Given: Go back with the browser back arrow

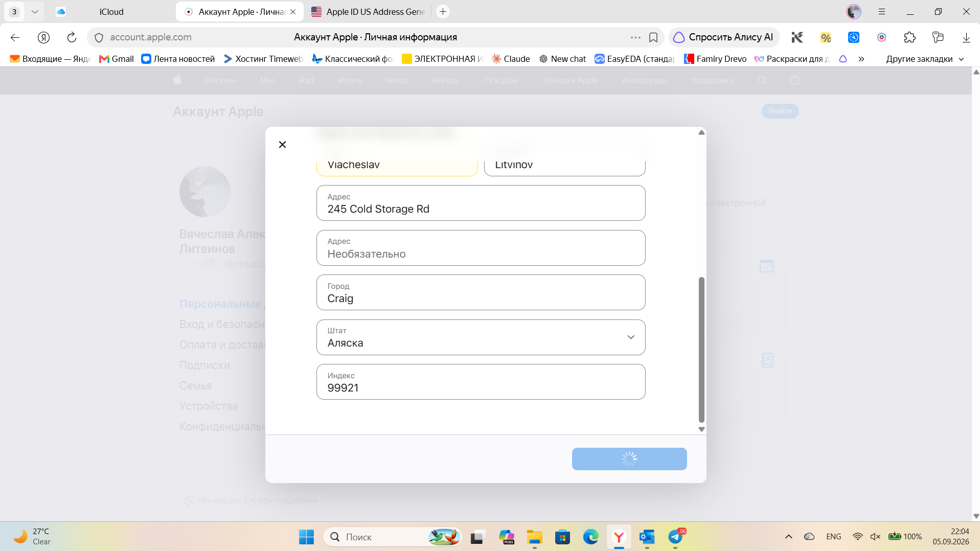Looking at the screenshot, I should click(15, 37).
